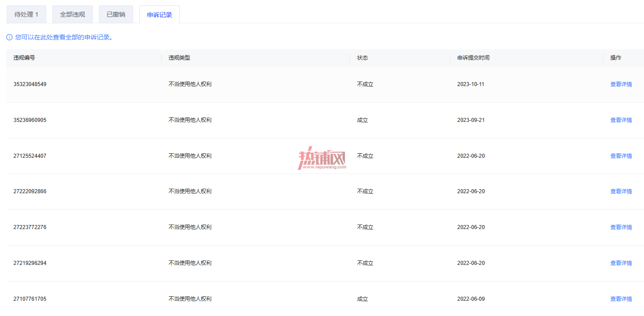644x316 pixels.
Task: Click the 成立 status in the 2023-09-21 row
Action: pyautogui.click(x=362, y=120)
